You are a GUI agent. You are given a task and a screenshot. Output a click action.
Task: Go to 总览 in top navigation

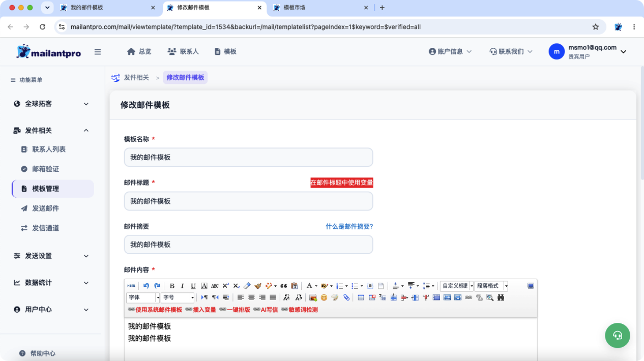(x=139, y=51)
